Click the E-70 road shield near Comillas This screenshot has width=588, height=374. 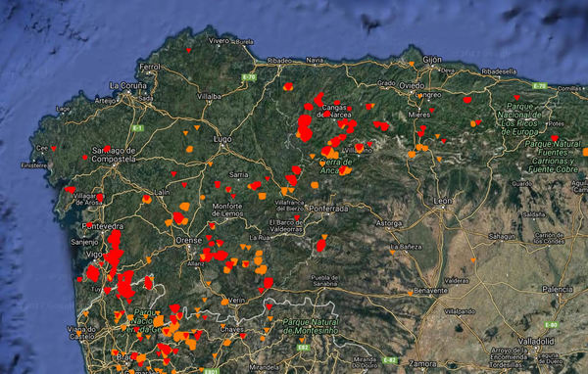539,86
